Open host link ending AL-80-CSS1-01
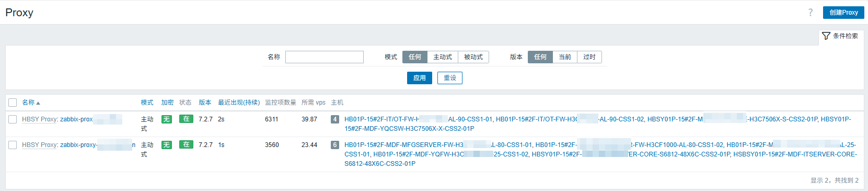Viewport: 868px width, 191px height. (x=438, y=145)
